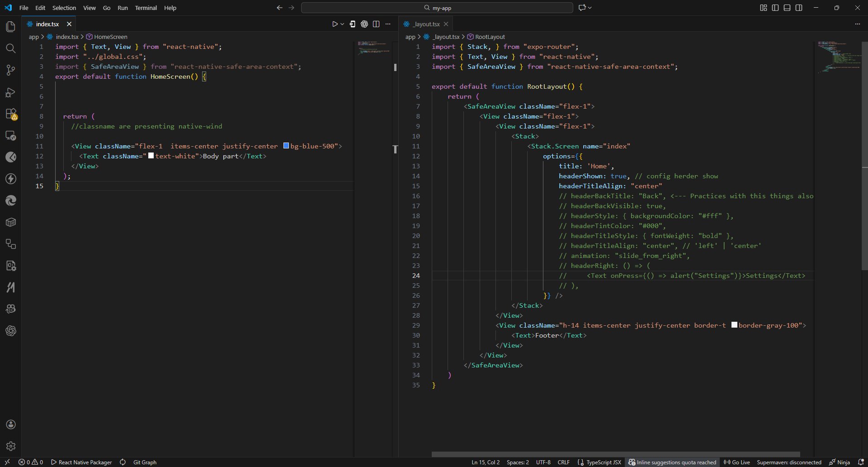Open the Remote Explorer view
This screenshot has height=467, width=868.
(x=10, y=135)
